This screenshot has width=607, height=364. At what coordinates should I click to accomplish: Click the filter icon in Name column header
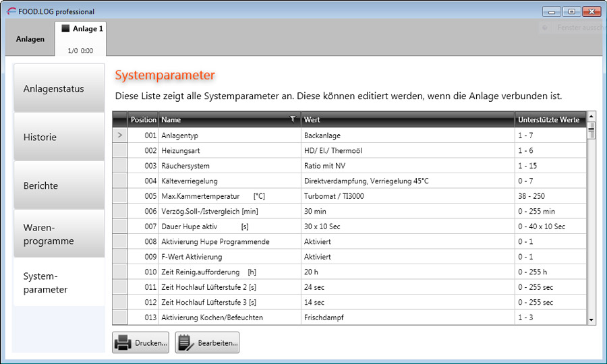[x=293, y=119]
